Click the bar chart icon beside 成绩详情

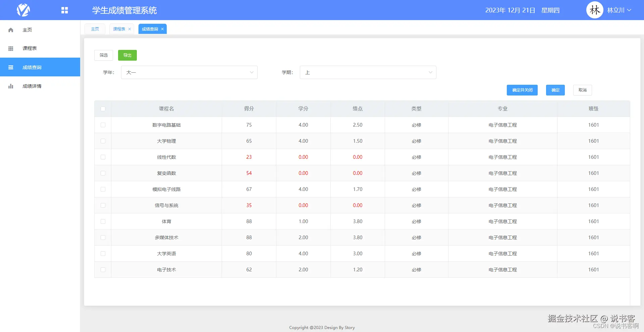pos(11,86)
